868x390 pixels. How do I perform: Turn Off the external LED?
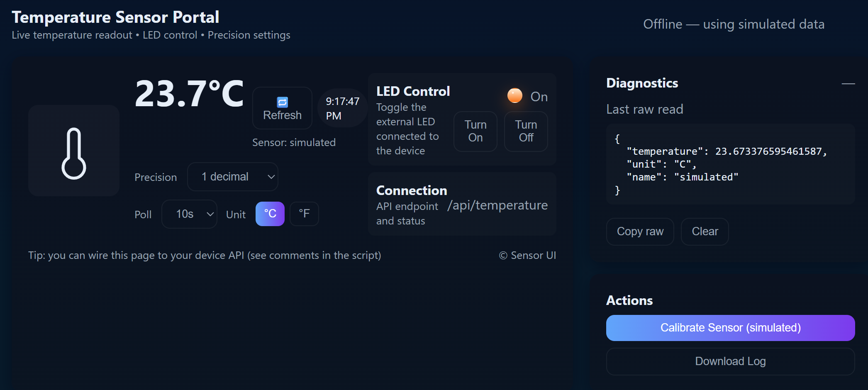(x=526, y=131)
